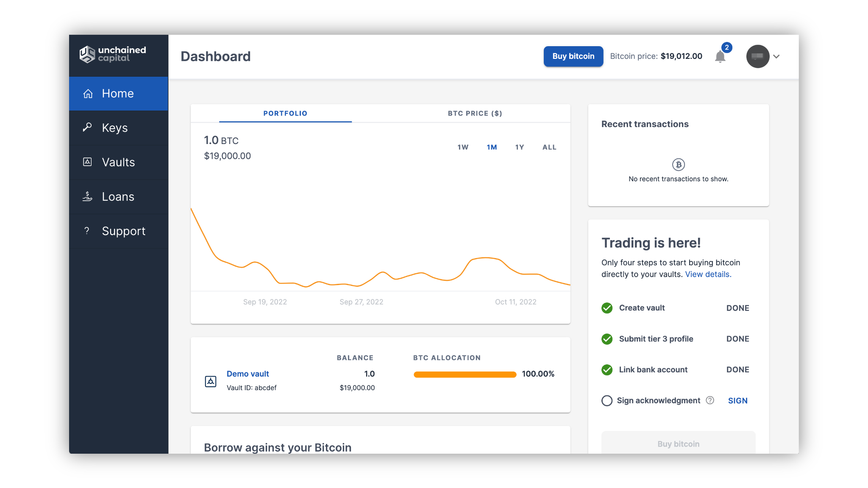Open notifications bell icon
Screen dimensions: 868x488
coord(720,57)
